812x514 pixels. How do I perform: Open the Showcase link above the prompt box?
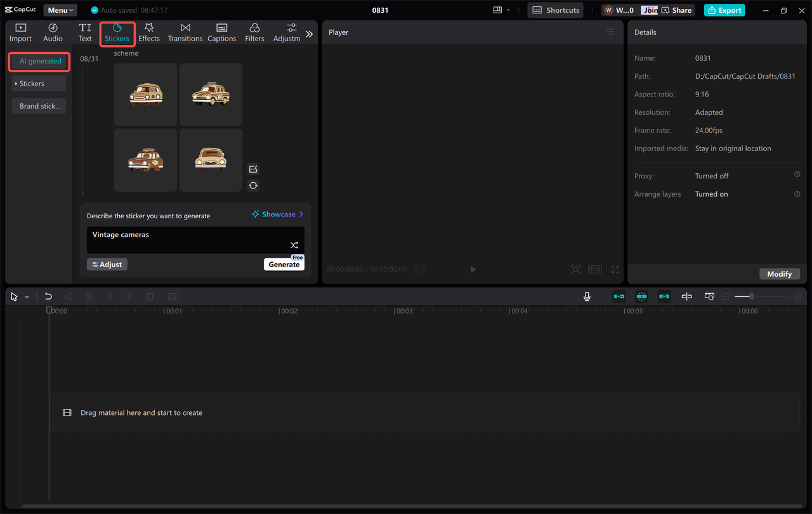point(277,214)
